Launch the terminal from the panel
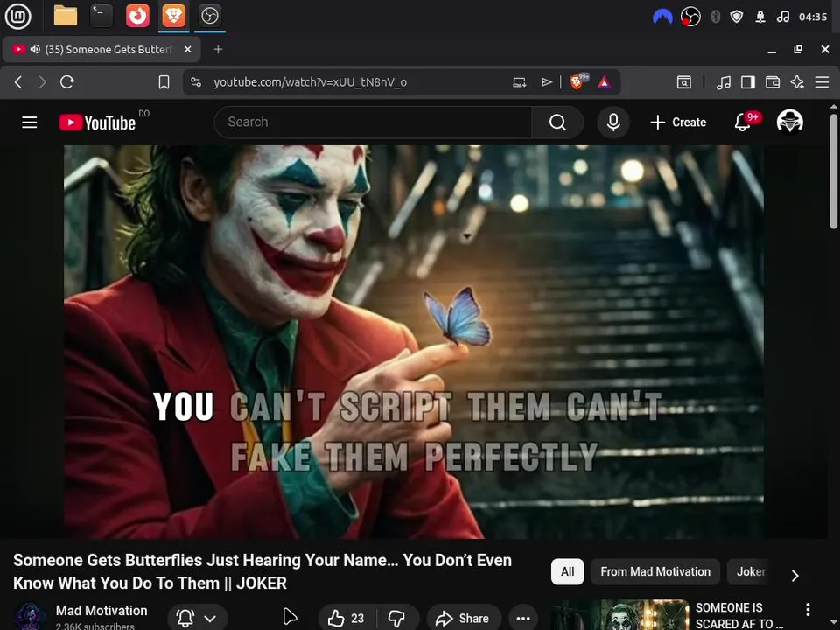 [x=101, y=16]
